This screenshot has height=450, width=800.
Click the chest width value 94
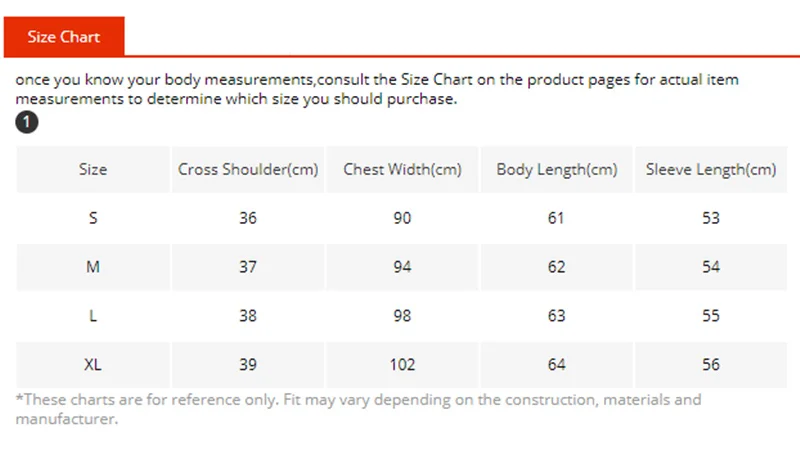(x=403, y=267)
